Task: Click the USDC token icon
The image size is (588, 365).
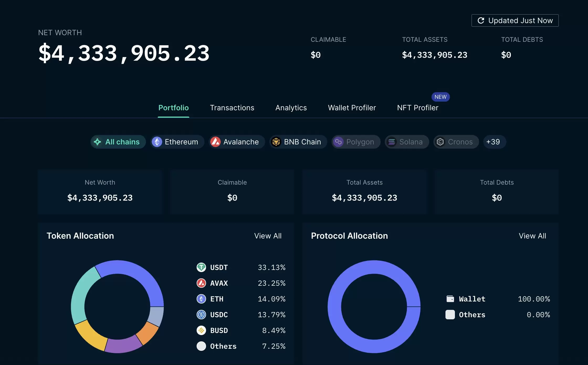Action: 201,315
